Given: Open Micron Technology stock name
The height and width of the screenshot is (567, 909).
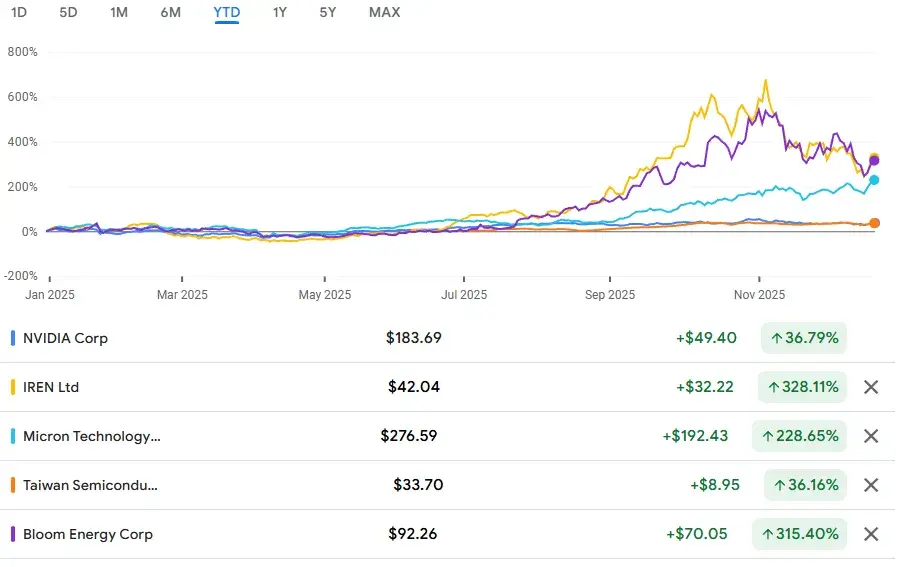Looking at the screenshot, I should [x=91, y=436].
